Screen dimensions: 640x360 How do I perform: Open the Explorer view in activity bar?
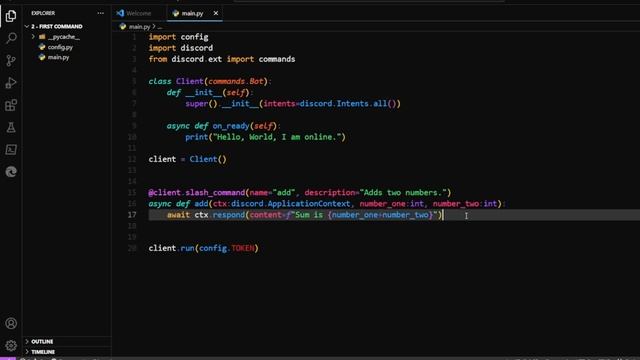[11, 16]
